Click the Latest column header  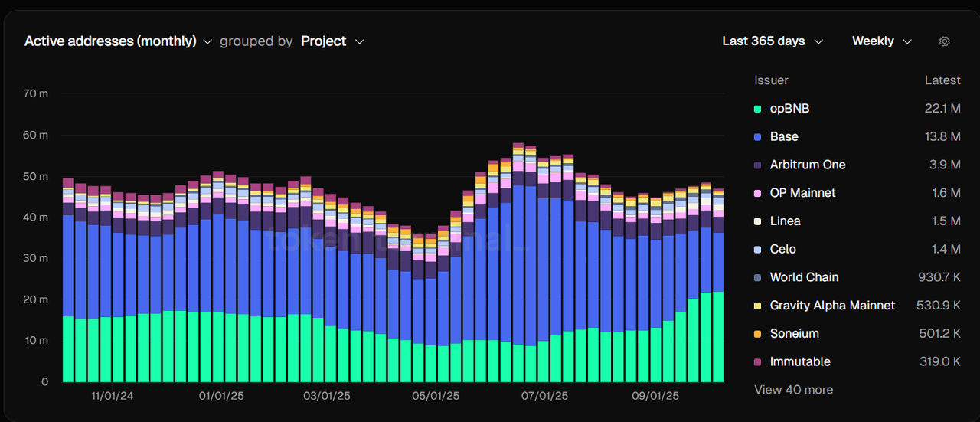click(942, 80)
